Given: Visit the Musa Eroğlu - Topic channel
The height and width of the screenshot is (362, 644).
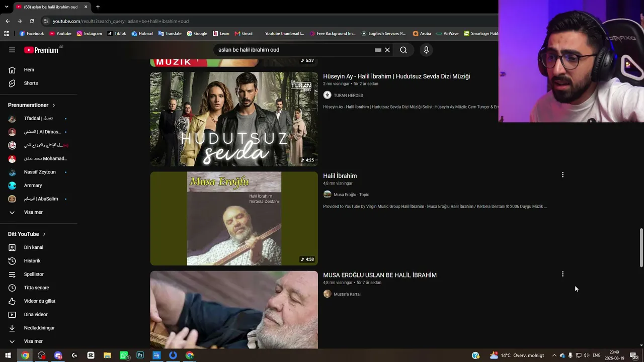Looking at the screenshot, I should [x=351, y=195].
